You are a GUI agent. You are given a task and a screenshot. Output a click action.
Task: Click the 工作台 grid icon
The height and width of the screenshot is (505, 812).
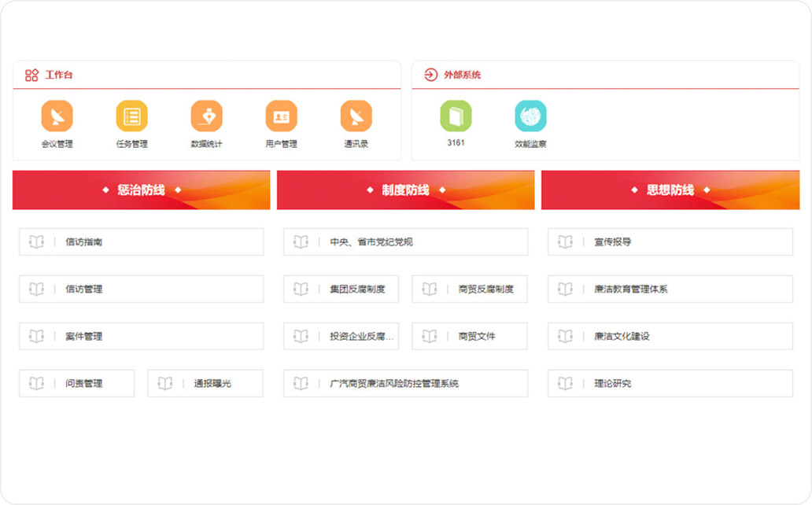[31, 76]
